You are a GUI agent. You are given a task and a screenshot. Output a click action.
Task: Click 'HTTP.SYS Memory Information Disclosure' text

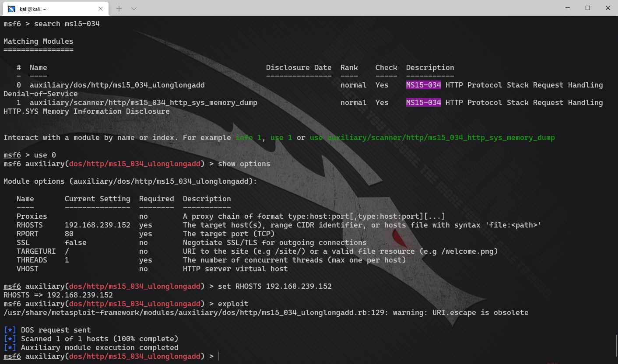(x=87, y=111)
